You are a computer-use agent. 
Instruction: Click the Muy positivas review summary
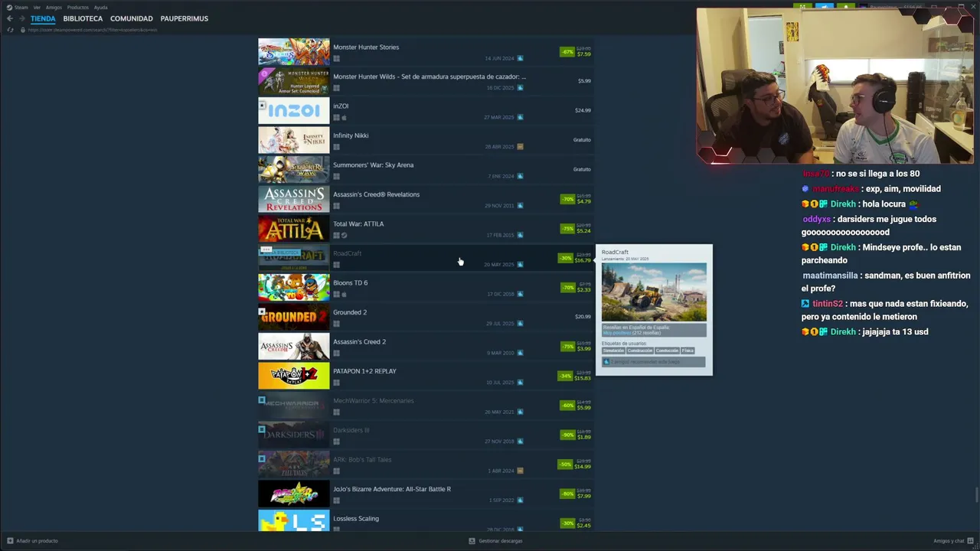616,333
